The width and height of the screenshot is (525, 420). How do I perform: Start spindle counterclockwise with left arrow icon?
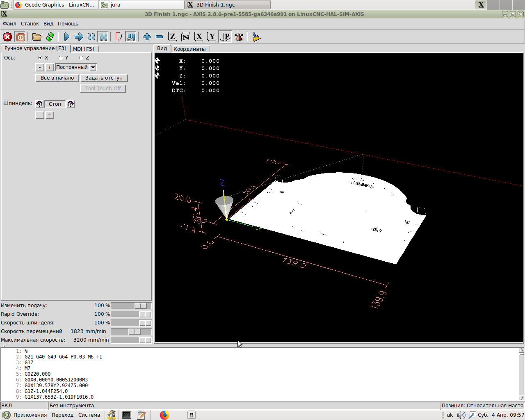(39, 104)
